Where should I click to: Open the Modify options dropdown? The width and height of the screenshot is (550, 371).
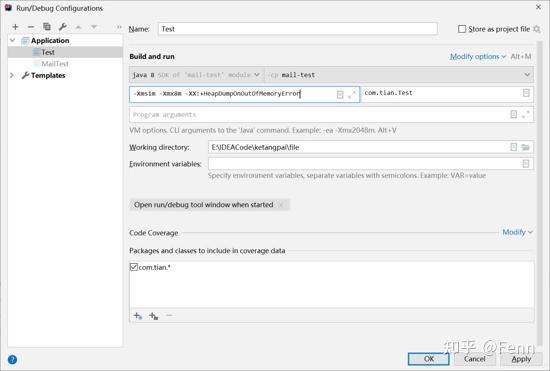click(x=478, y=56)
